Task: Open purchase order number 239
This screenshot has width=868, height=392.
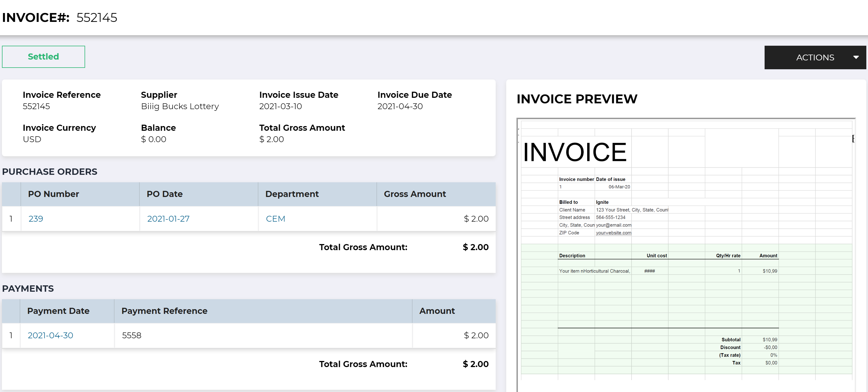Action: click(36, 219)
